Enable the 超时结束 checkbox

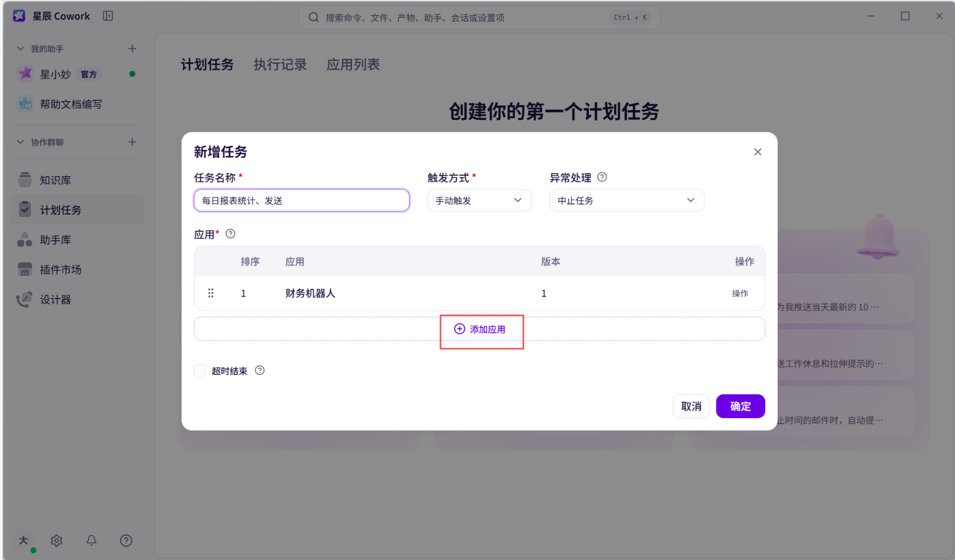pyautogui.click(x=200, y=370)
